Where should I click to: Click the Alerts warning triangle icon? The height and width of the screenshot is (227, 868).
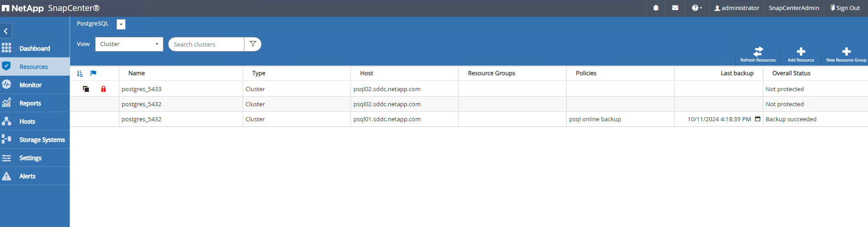pyautogui.click(x=6, y=176)
